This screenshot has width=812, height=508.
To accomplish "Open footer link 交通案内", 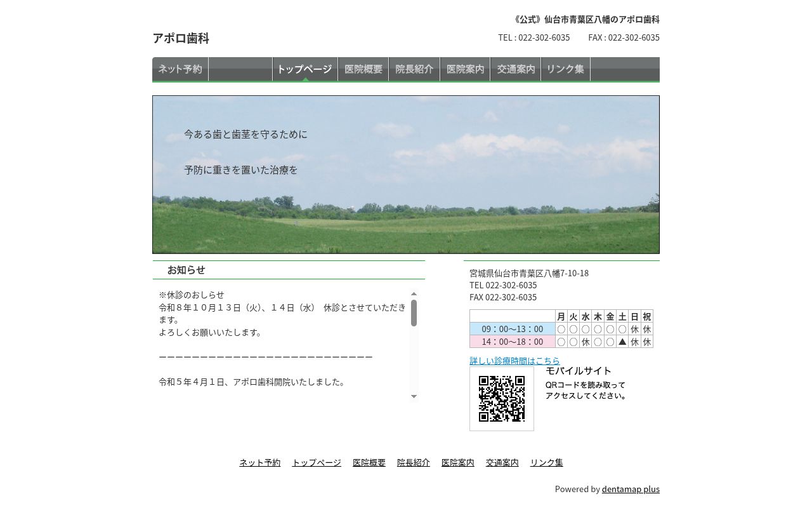I will click(x=502, y=462).
